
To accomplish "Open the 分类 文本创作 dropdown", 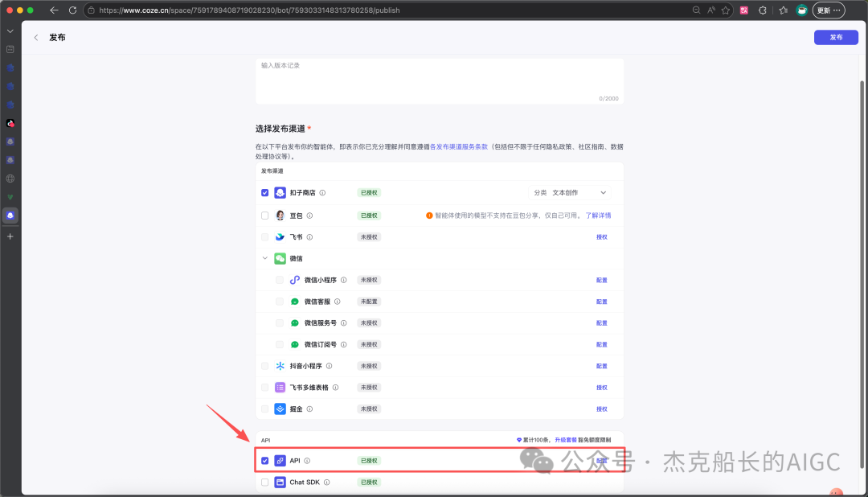I will pos(570,192).
